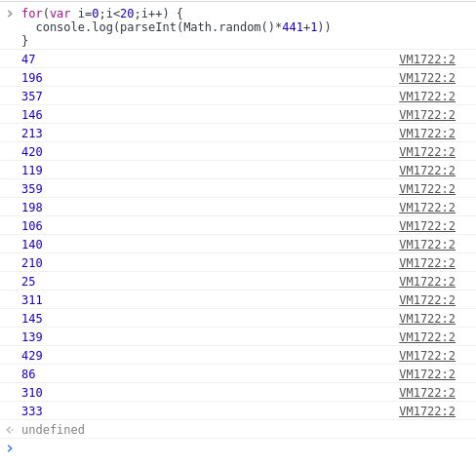Click the console.log line in entered code
Image resolution: width=476 pixels, height=465 pixels.
[x=183, y=27]
